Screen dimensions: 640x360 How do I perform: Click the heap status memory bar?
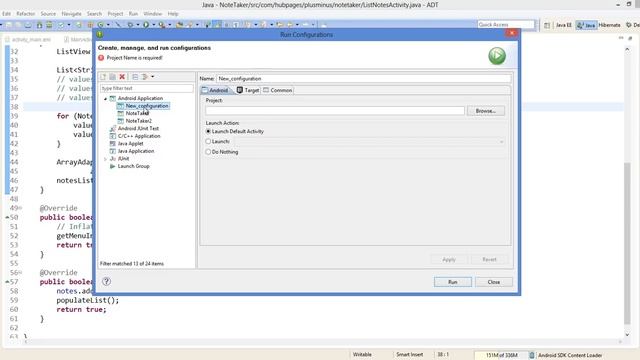point(502,355)
